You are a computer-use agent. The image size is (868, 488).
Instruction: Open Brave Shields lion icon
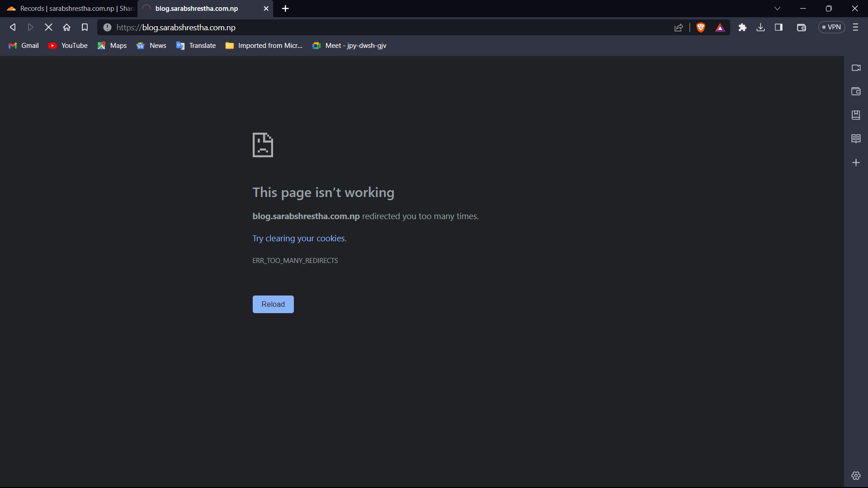(701, 28)
